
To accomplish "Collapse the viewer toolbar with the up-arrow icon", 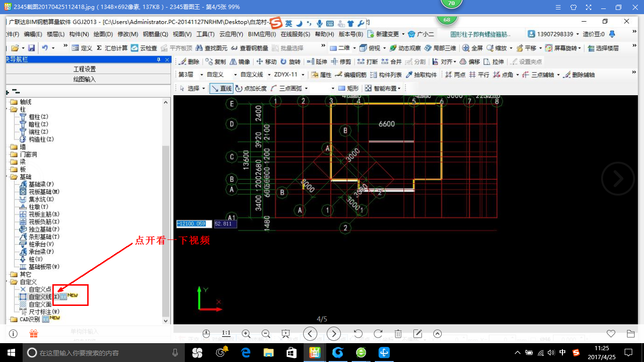I will pos(438,334).
